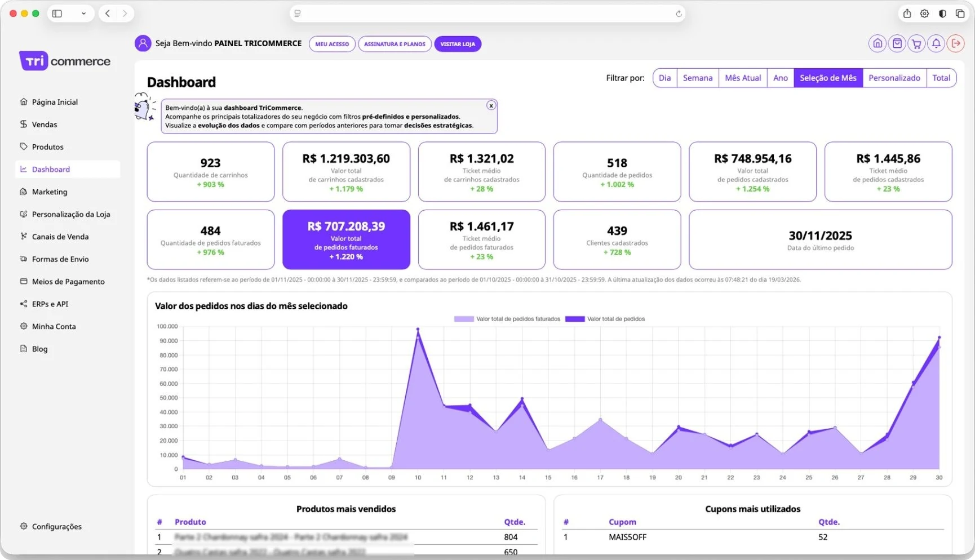975x560 pixels.
Task: Click the logout arrow icon
Action: click(x=956, y=43)
